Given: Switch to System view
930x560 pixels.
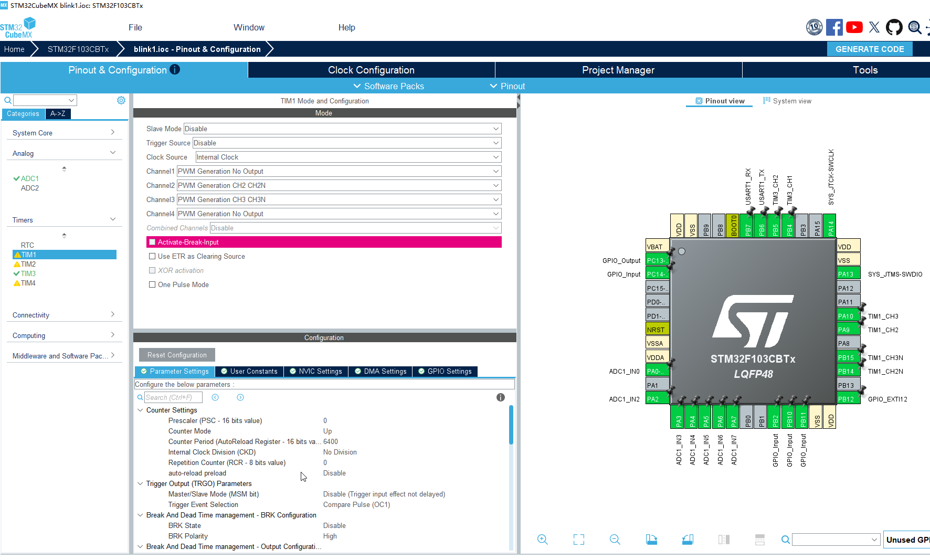Looking at the screenshot, I should [787, 101].
